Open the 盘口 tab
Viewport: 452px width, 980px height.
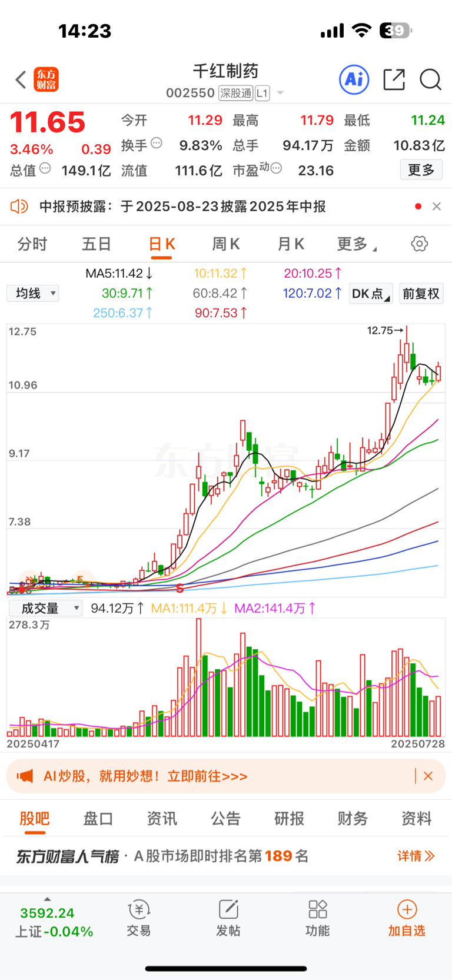tap(98, 818)
